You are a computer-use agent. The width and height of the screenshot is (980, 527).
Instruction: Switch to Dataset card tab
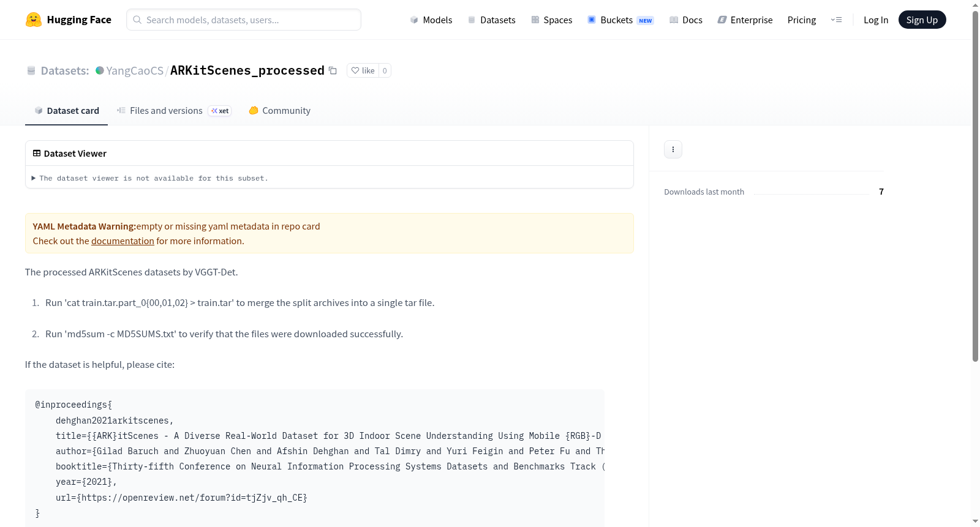click(66, 111)
